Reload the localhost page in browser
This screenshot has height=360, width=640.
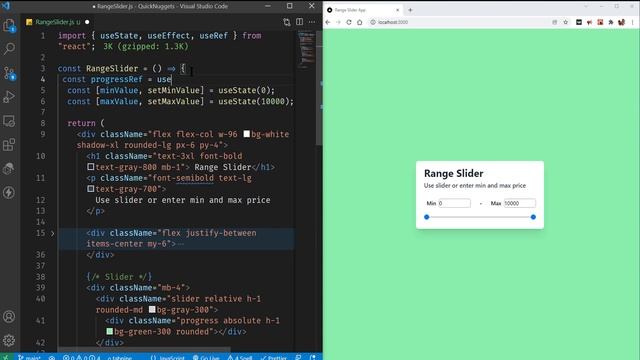[349, 22]
